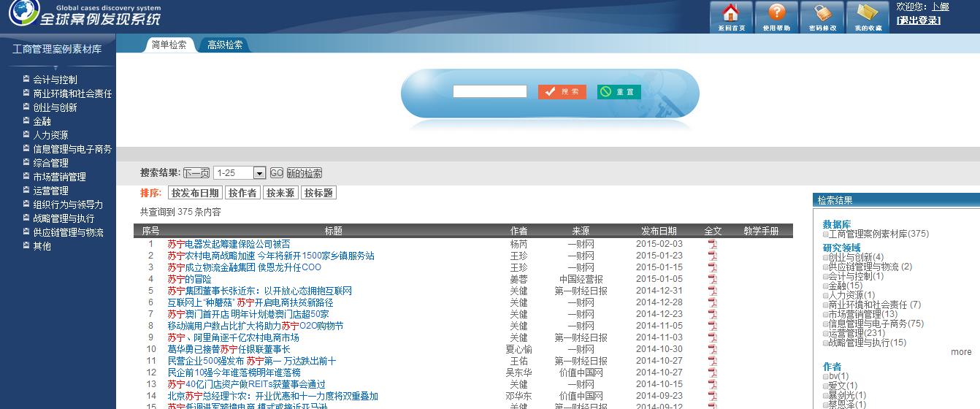980x409 pixels.
Task: Open PDF icon for row 8 移动端用户数占比扩大
Action: tap(713, 326)
